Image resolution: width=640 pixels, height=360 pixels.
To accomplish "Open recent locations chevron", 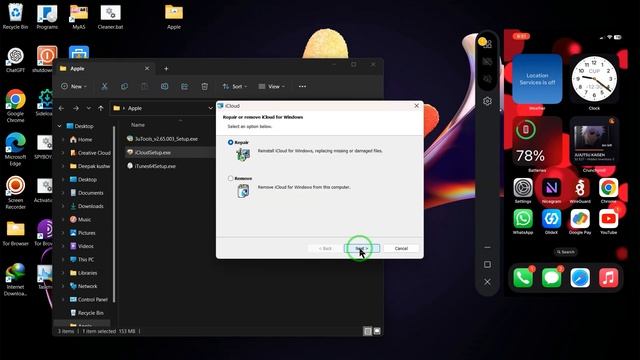I will point(89,108).
